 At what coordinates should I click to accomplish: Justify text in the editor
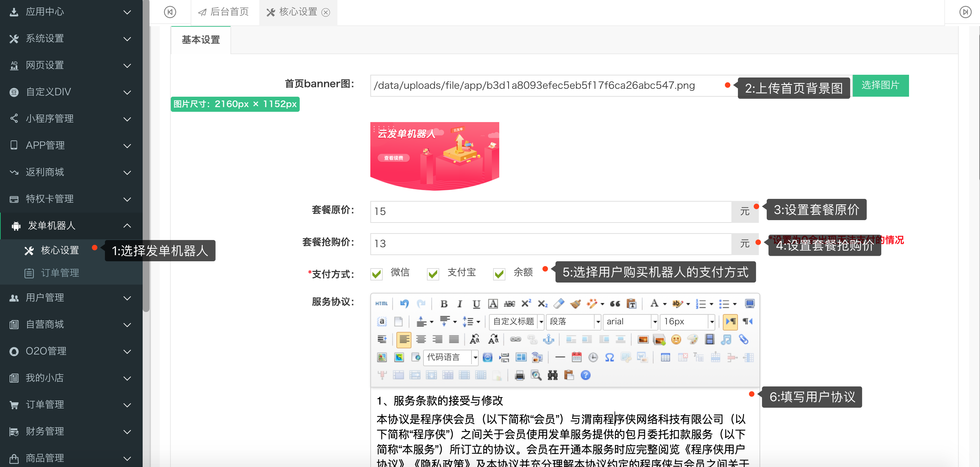coord(454,339)
